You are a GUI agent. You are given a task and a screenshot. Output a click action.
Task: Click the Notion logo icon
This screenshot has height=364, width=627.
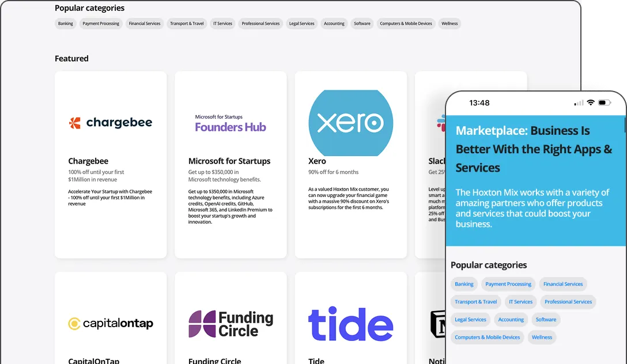(x=437, y=324)
